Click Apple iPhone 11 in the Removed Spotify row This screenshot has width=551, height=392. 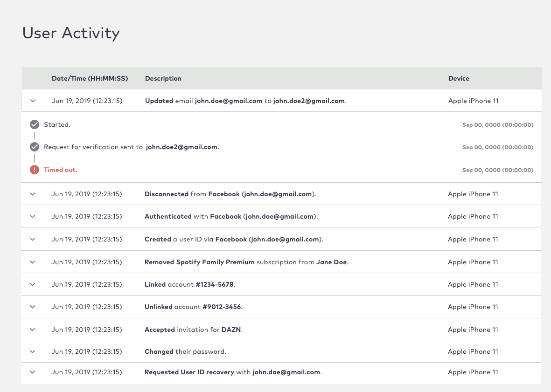pos(473,262)
